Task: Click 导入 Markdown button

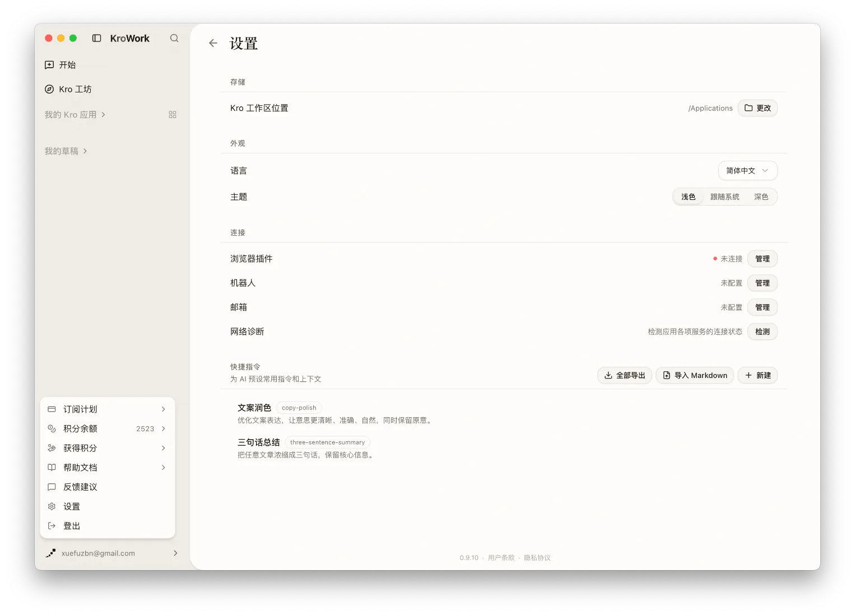Action: tap(695, 375)
